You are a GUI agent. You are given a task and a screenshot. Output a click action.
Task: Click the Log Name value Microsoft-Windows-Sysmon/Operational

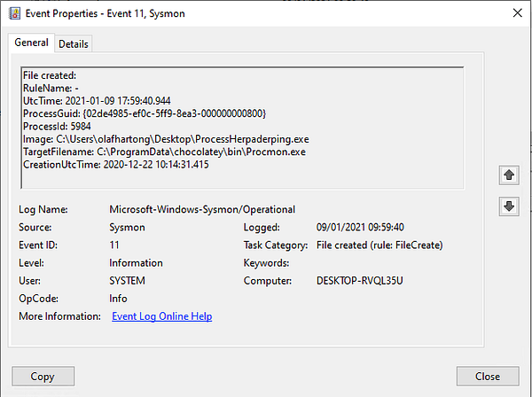202,209
